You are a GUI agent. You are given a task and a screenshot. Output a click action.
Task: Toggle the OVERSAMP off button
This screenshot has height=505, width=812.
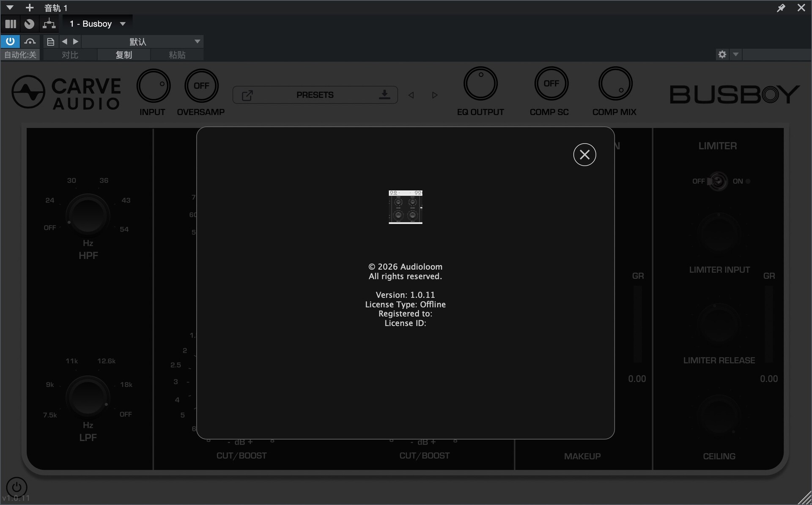201,86
